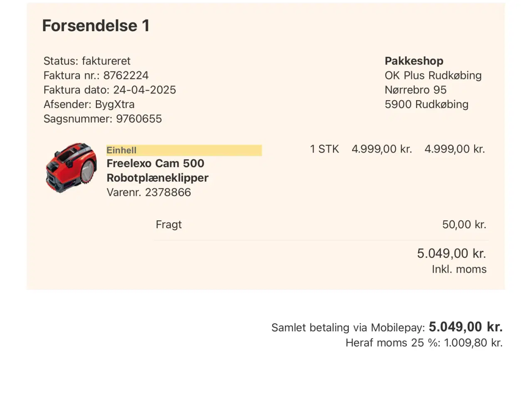Click postal code 5900 Rudkøbing

(x=426, y=104)
